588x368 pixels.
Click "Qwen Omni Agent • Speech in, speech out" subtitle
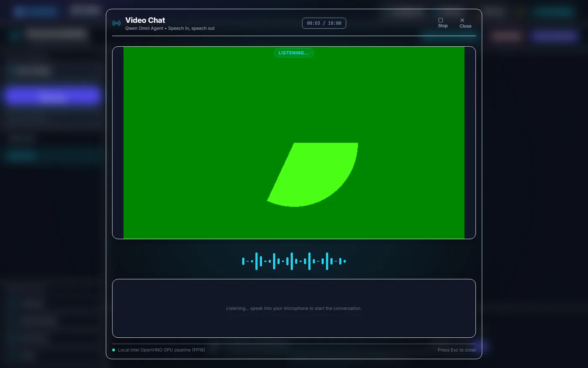coord(170,29)
